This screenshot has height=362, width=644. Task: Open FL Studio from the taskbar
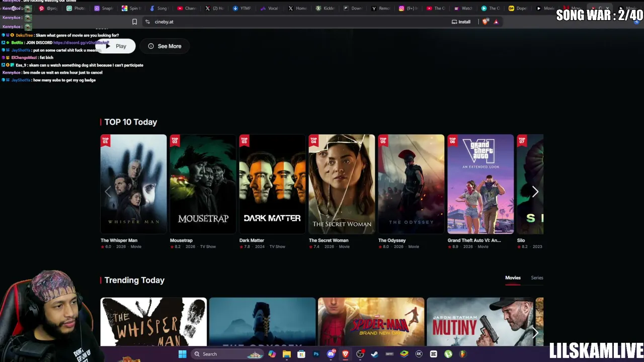[462, 354]
